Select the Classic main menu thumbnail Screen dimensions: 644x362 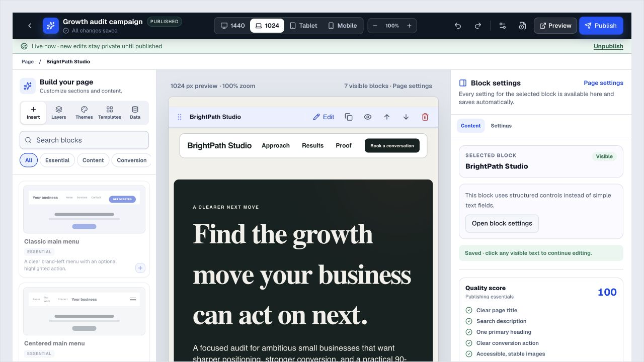click(x=84, y=209)
